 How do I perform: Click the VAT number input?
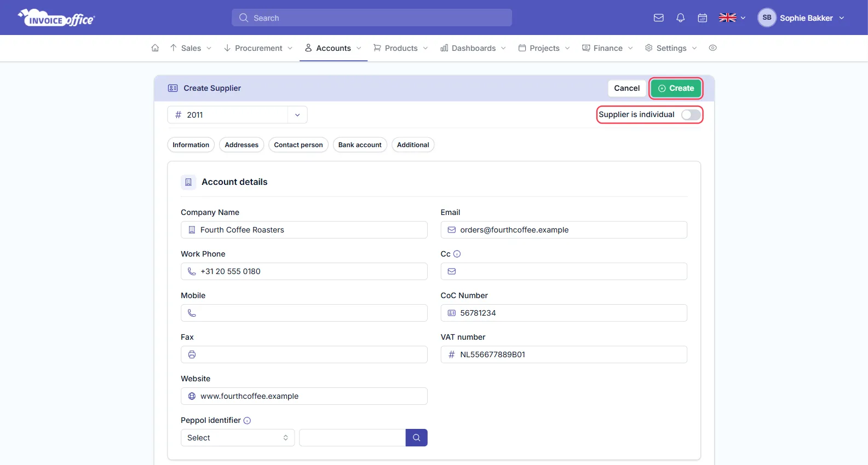click(564, 354)
